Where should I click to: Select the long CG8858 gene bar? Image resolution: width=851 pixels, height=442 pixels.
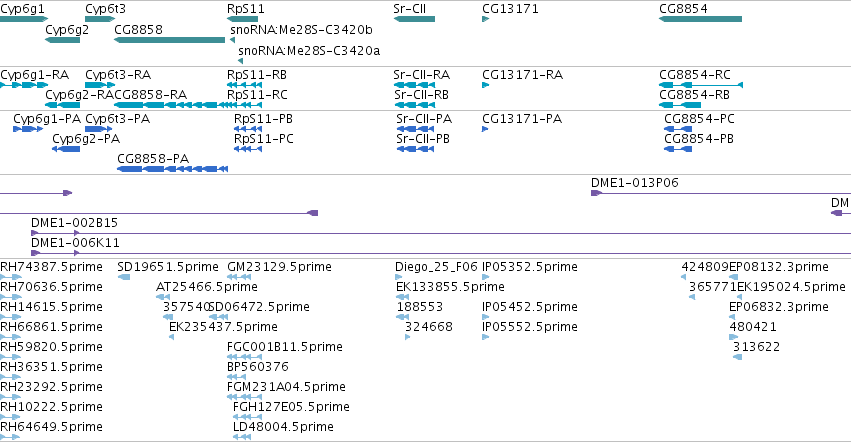coord(169,40)
